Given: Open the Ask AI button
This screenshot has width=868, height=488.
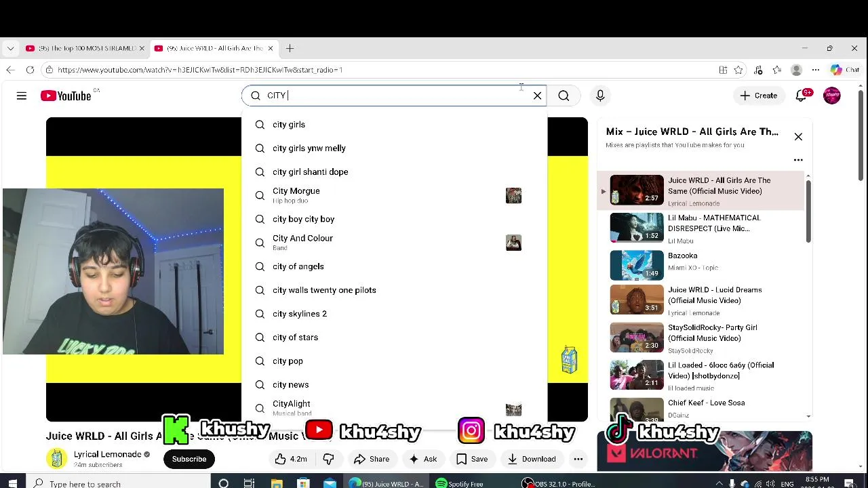Looking at the screenshot, I should coord(422,459).
